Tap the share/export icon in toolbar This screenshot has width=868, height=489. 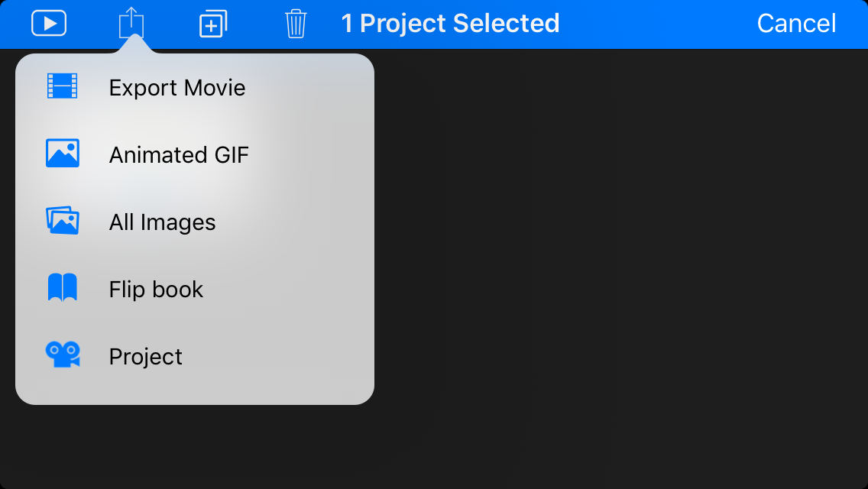point(131,23)
